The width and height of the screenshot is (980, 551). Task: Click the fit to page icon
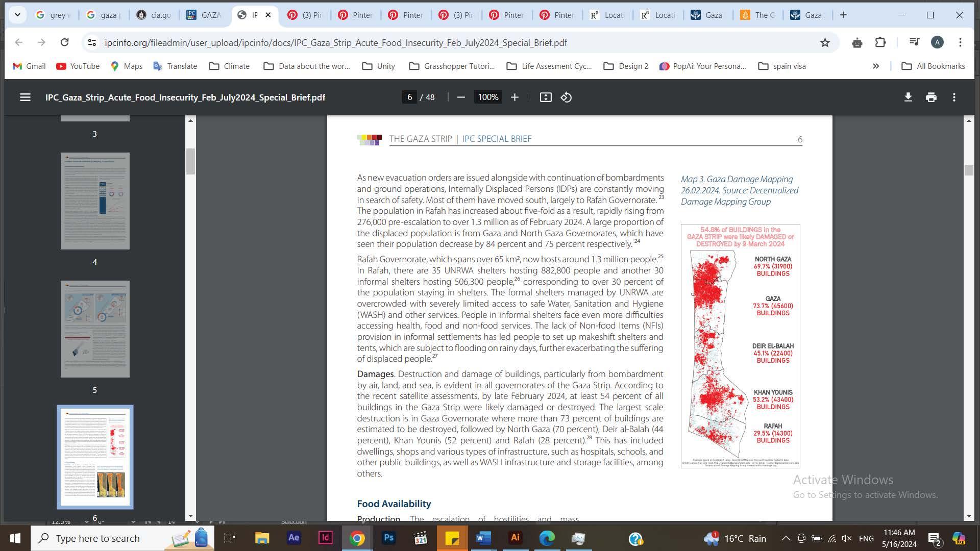pyautogui.click(x=546, y=97)
